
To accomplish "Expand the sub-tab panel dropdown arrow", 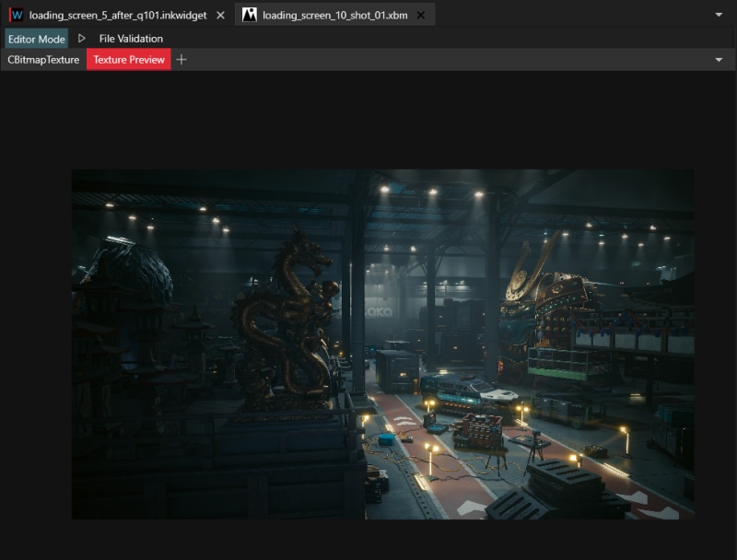I will pos(719,60).
